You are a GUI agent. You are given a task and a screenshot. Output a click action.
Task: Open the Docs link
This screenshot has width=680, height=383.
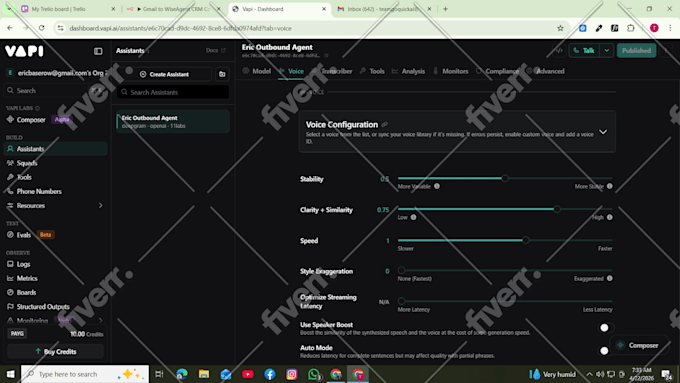[x=216, y=50]
